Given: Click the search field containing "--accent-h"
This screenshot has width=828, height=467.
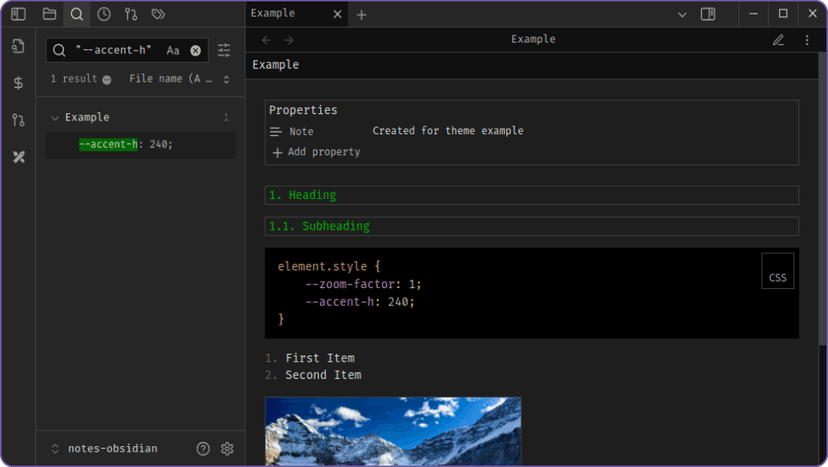Looking at the screenshot, I should click(127, 50).
